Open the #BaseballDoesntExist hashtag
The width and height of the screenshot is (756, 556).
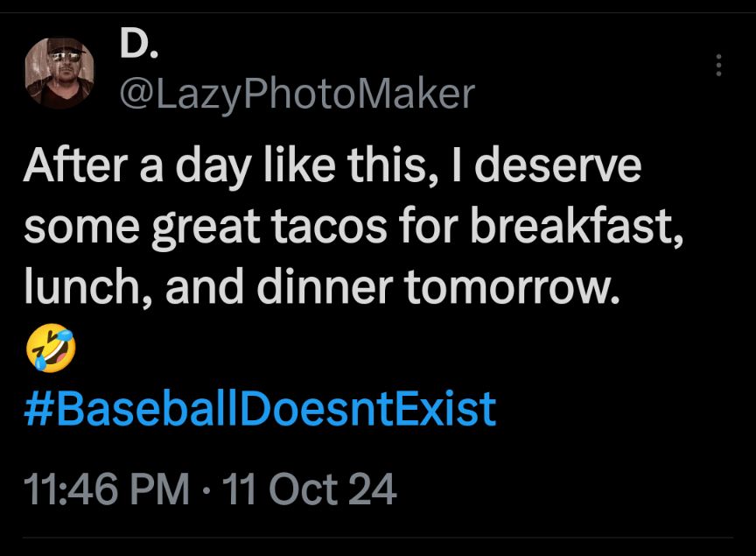click(260, 409)
